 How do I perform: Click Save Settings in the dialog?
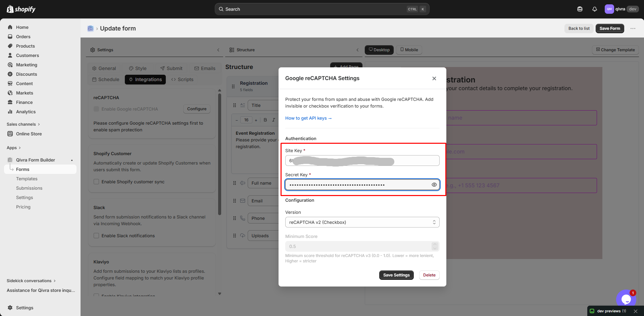tap(396, 275)
